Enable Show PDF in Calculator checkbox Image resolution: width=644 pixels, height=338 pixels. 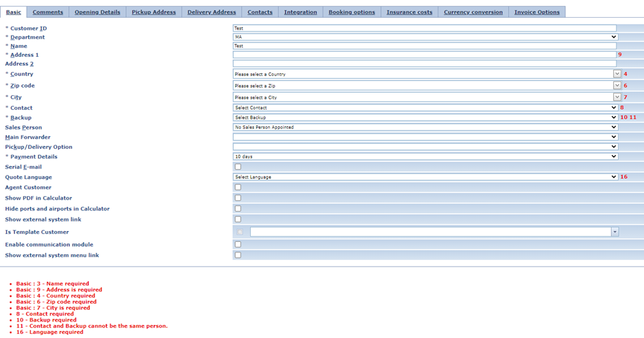(x=238, y=198)
